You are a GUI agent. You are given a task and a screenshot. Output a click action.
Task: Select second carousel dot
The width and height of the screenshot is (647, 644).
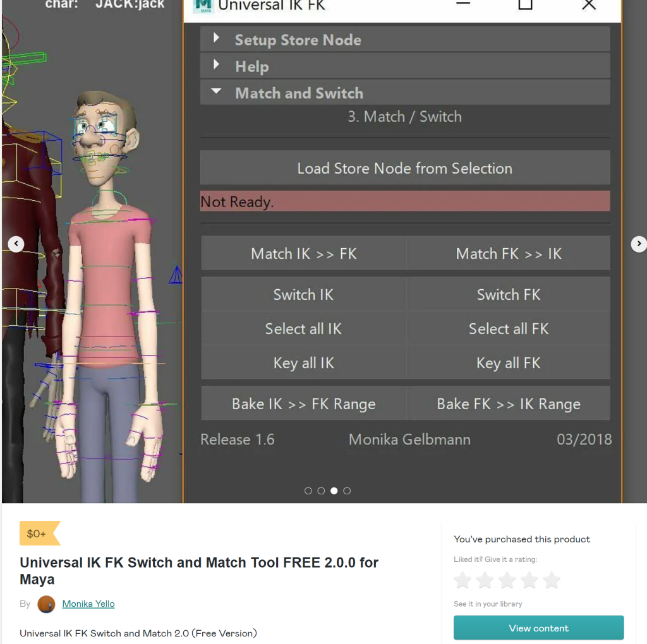pyautogui.click(x=321, y=491)
